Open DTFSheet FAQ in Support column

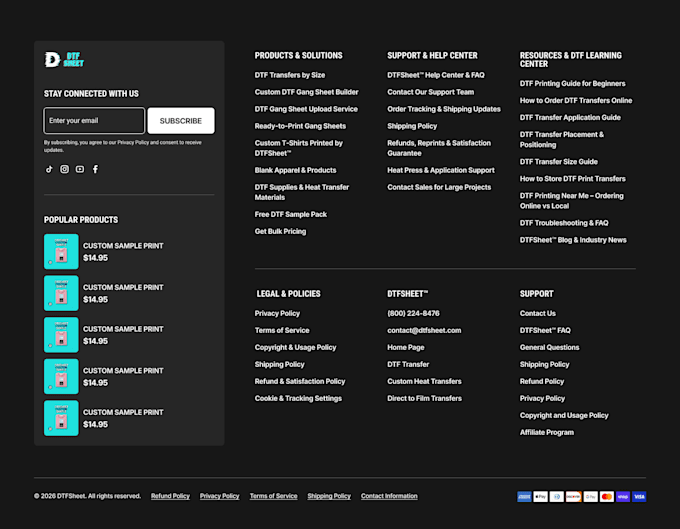pyautogui.click(x=545, y=330)
